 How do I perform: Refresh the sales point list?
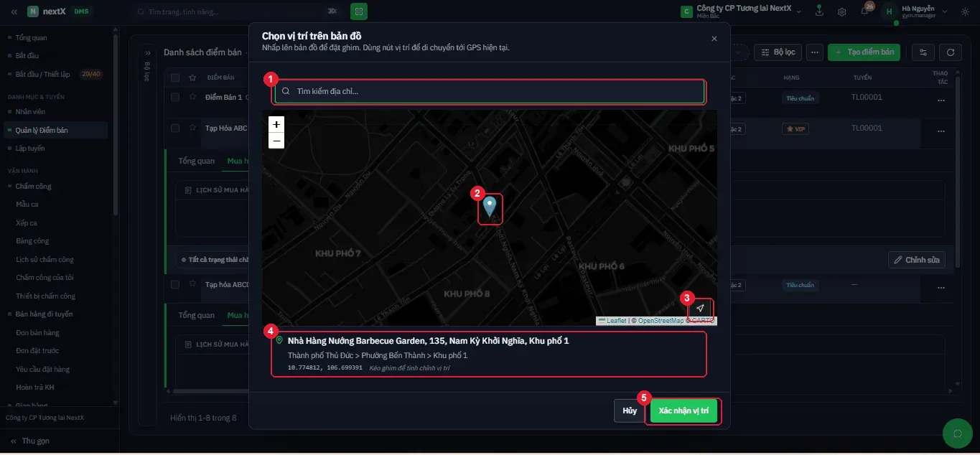[951, 52]
